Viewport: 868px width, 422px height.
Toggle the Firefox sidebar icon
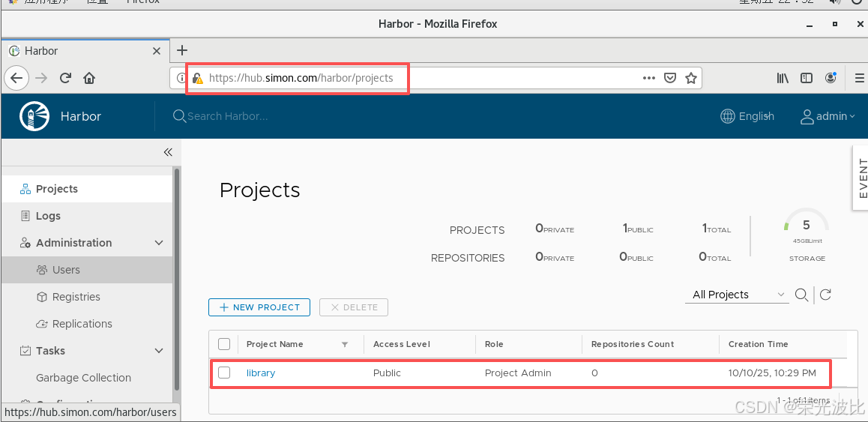(807, 78)
